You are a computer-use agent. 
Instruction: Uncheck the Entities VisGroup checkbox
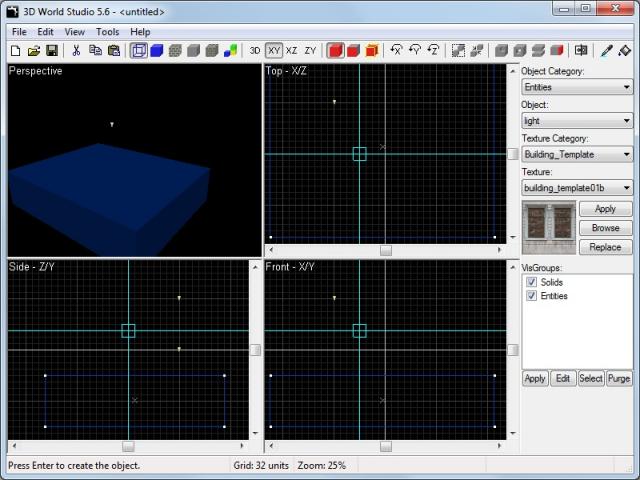coord(532,297)
